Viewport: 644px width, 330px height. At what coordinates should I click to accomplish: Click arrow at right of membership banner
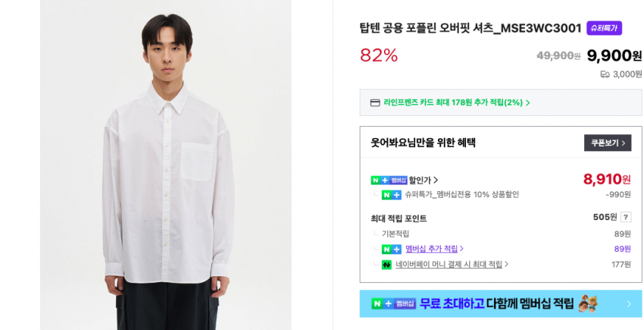point(628,303)
